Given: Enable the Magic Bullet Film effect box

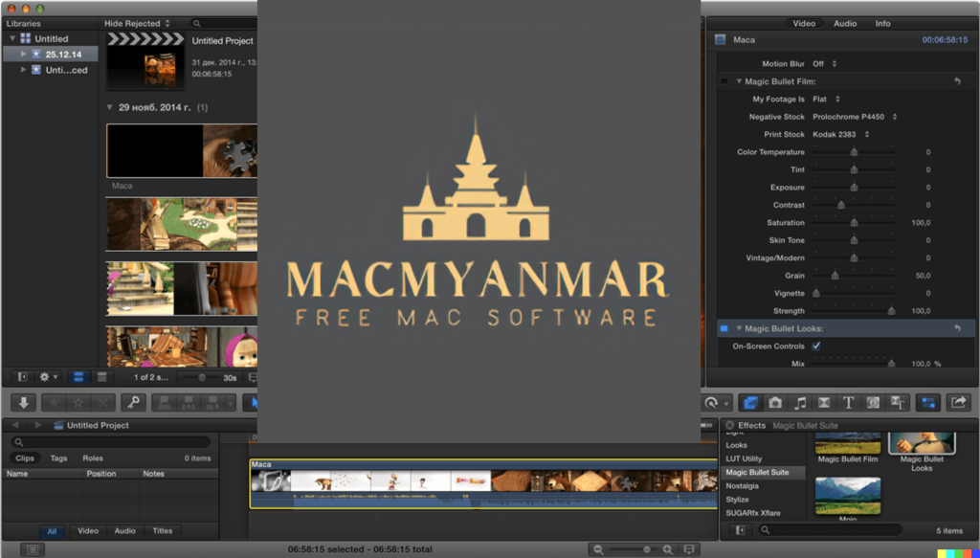Looking at the screenshot, I should 724,81.
